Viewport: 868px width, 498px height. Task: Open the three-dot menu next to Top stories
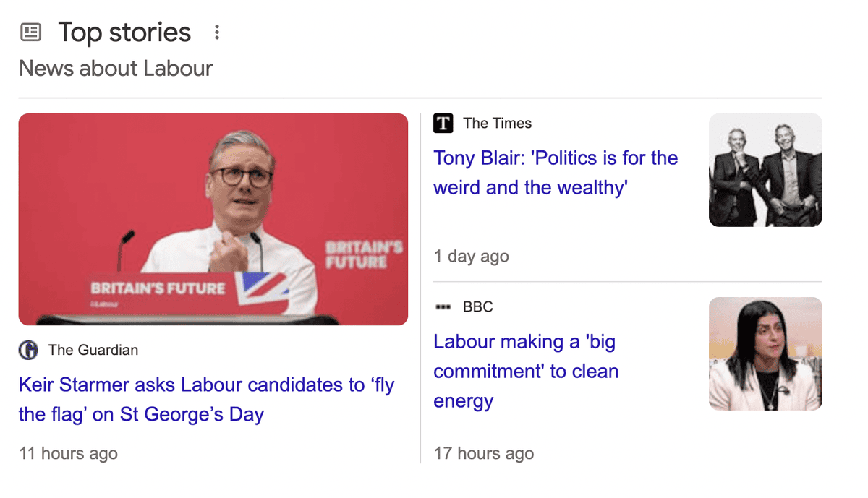pyautogui.click(x=216, y=33)
